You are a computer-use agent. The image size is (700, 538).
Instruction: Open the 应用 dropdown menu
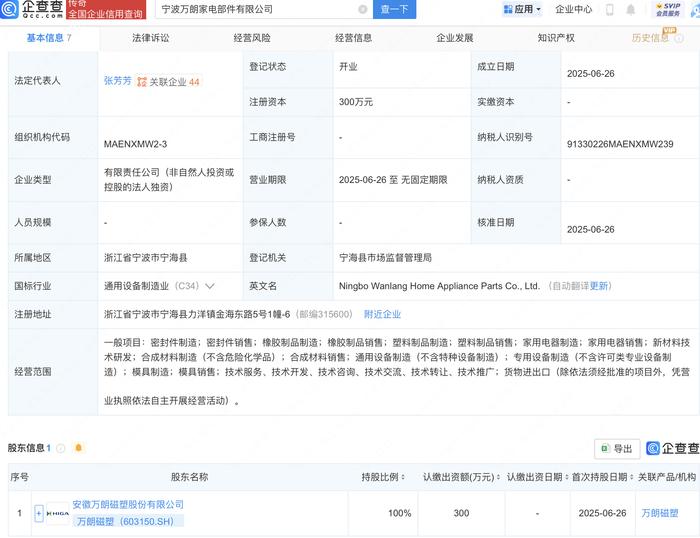[x=522, y=9]
